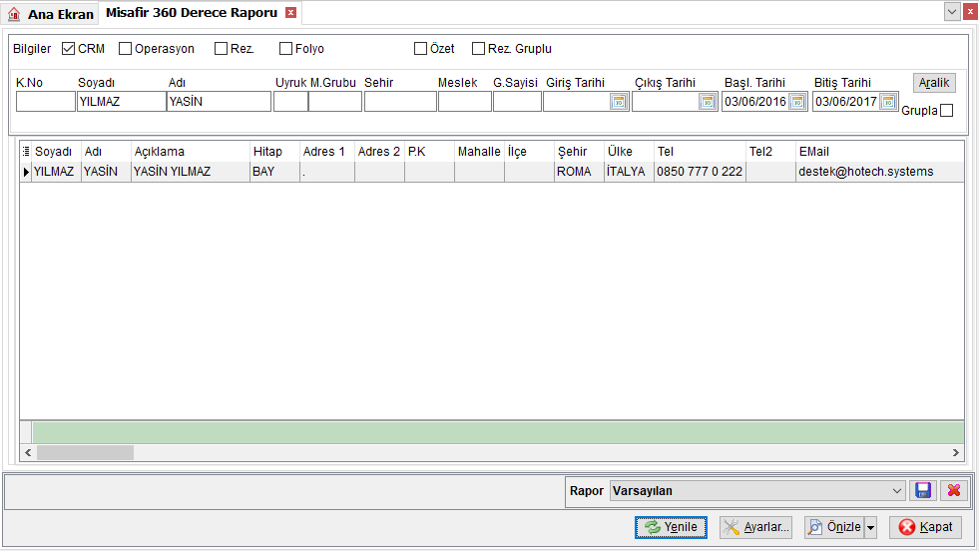
Task: Open Çıkış Tarihi calendar picker
Action: (x=707, y=102)
